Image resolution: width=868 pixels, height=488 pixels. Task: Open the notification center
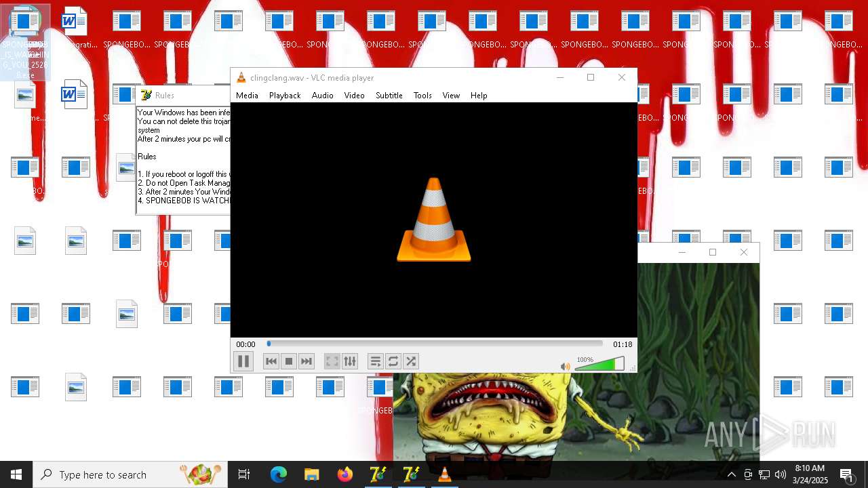846,474
